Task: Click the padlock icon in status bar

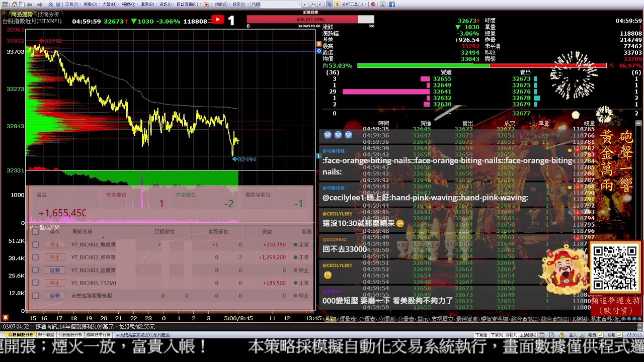Action: [561, 334]
